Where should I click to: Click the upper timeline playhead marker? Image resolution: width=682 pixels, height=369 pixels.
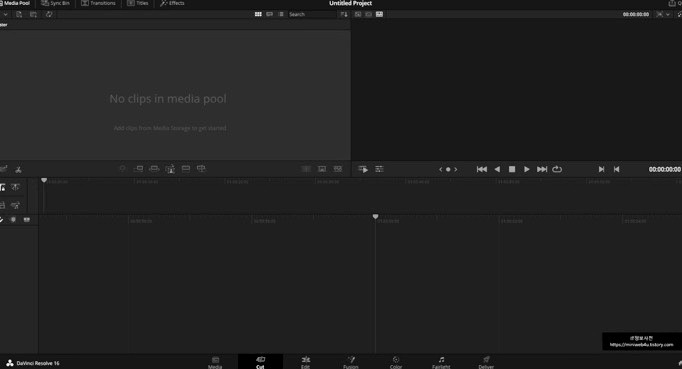44,180
